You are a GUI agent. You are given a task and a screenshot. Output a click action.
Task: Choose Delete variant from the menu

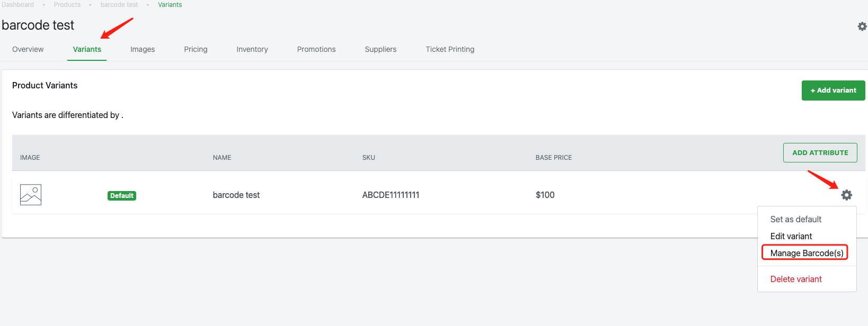795,279
